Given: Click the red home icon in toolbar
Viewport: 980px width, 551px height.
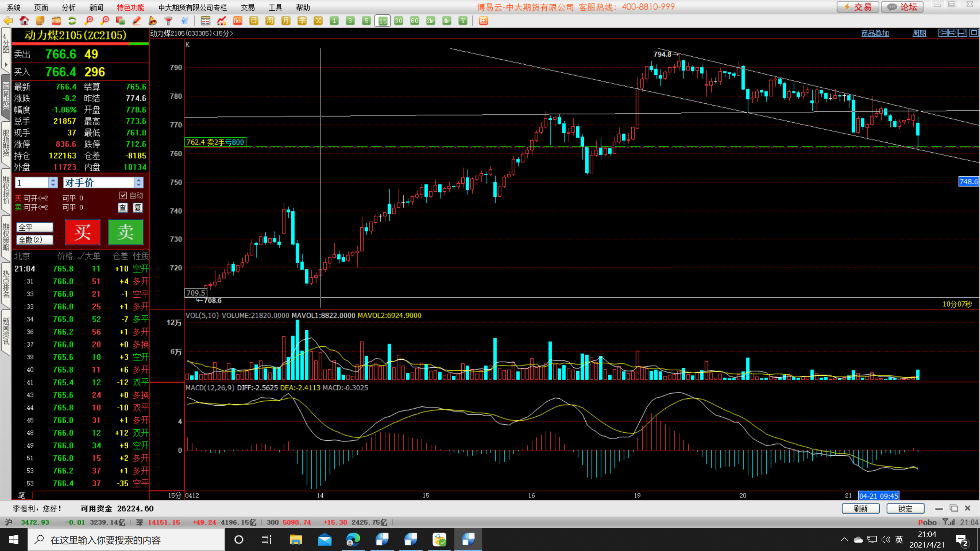Looking at the screenshot, I should click(x=24, y=21).
